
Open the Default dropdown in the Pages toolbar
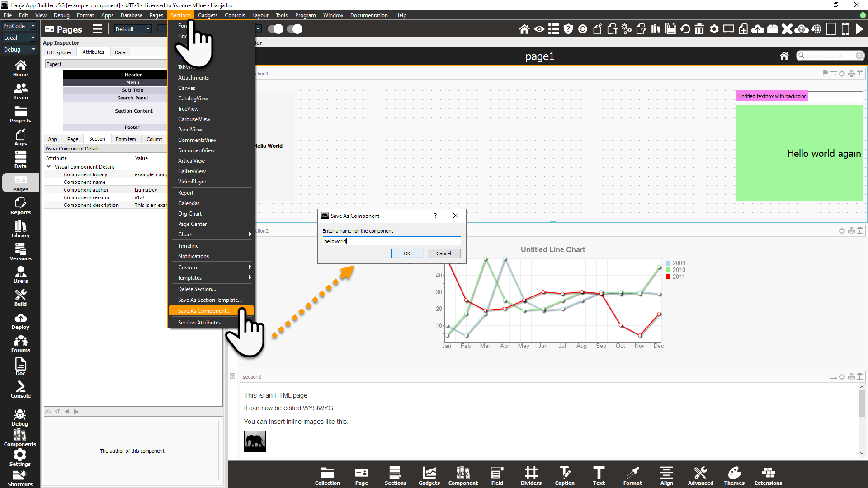(x=132, y=29)
